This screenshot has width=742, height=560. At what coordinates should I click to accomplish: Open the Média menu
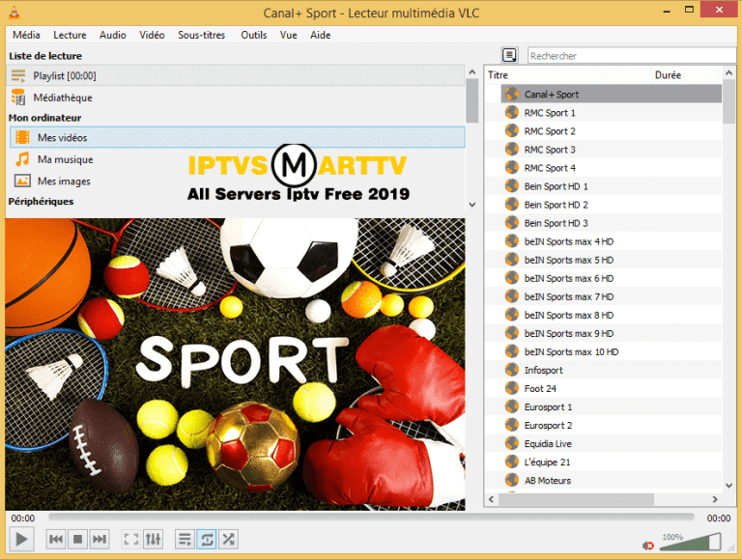[x=26, y=35]
